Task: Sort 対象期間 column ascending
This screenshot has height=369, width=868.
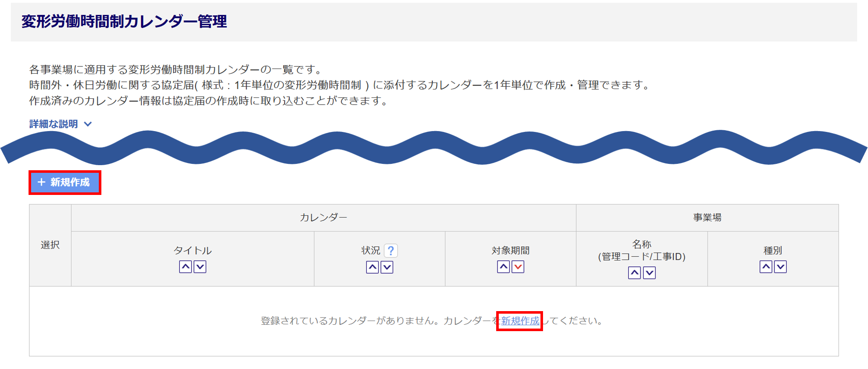Action: [x=503, y=267]
